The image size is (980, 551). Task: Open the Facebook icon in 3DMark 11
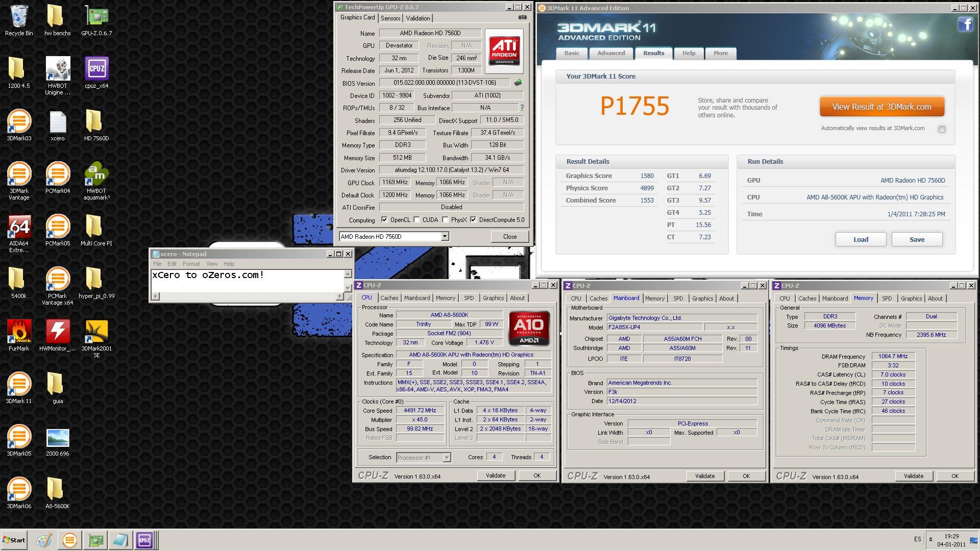tap(965, 24)
